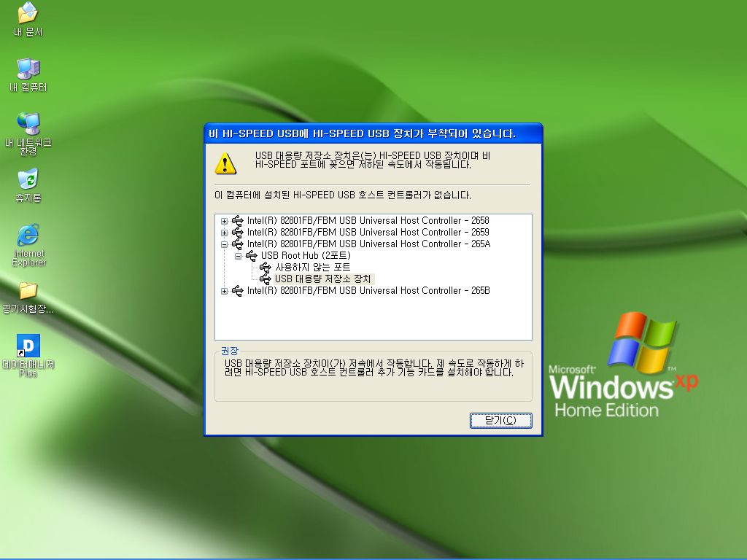Select the 휴지통 recycle bin icon
Image resolution: width=747 pixels, height=560 pixels.
click(28, 185)
